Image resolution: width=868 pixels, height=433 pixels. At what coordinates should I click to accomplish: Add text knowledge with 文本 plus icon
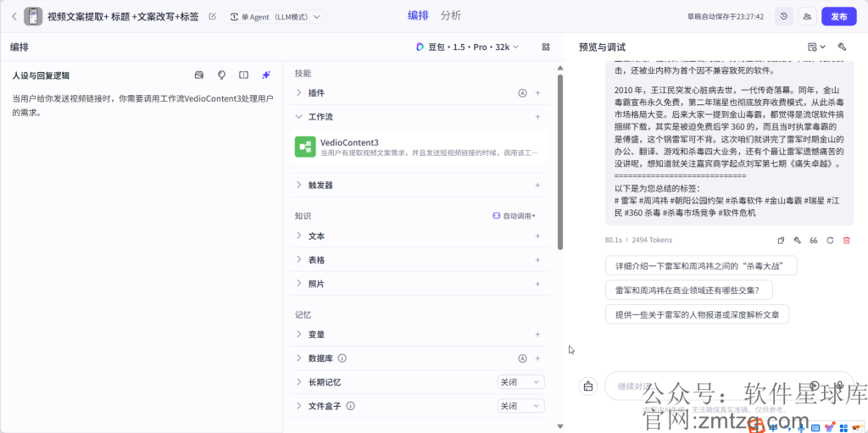[x=537, y=236]
